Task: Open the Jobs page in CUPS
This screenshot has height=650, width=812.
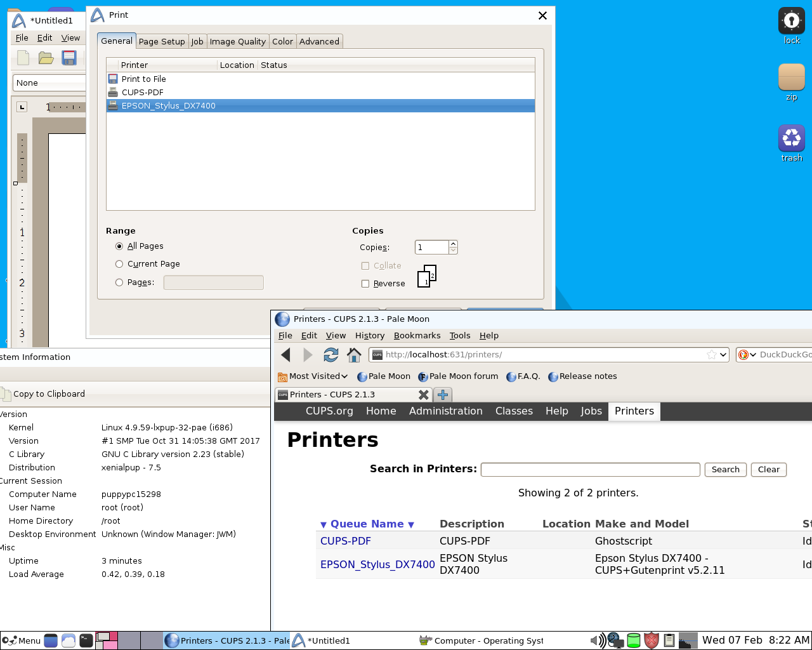Action: [591, 411]
